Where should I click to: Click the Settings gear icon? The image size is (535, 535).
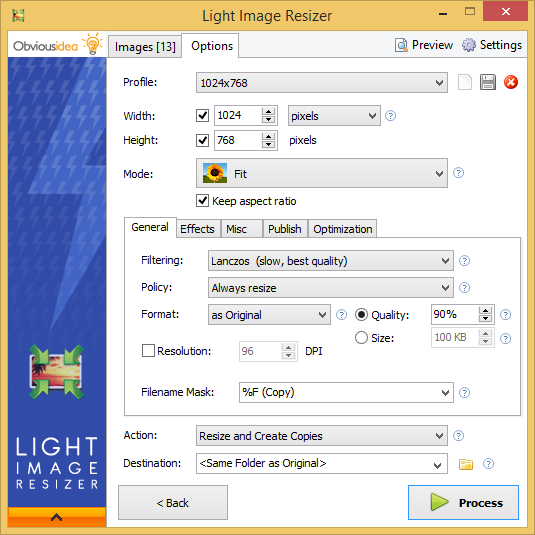pos(469,45)
